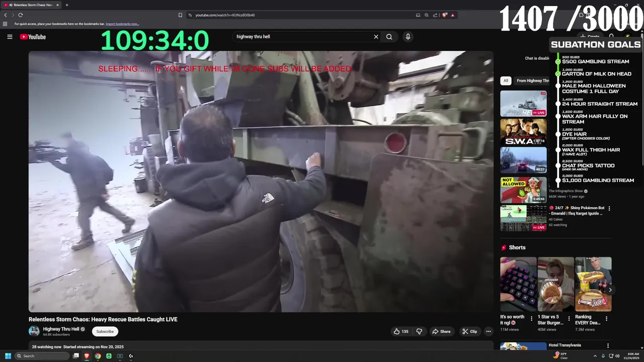Open the taskbar clock showing 6:06 AM

tap(632, 356)
